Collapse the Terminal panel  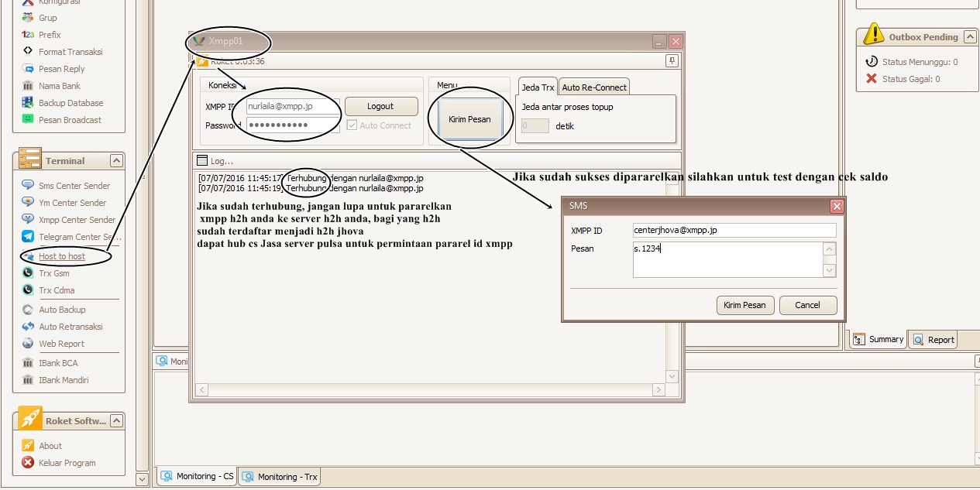116,161
